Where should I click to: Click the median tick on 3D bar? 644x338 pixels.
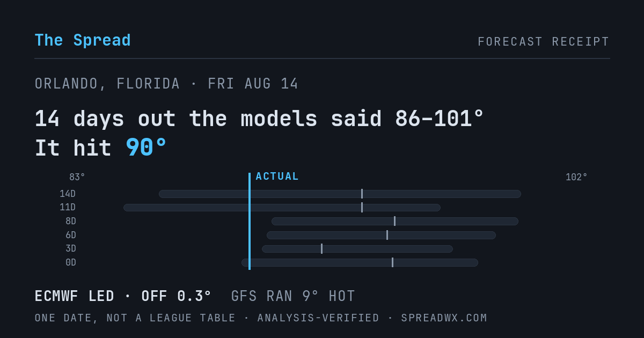(x=321, y=249)
